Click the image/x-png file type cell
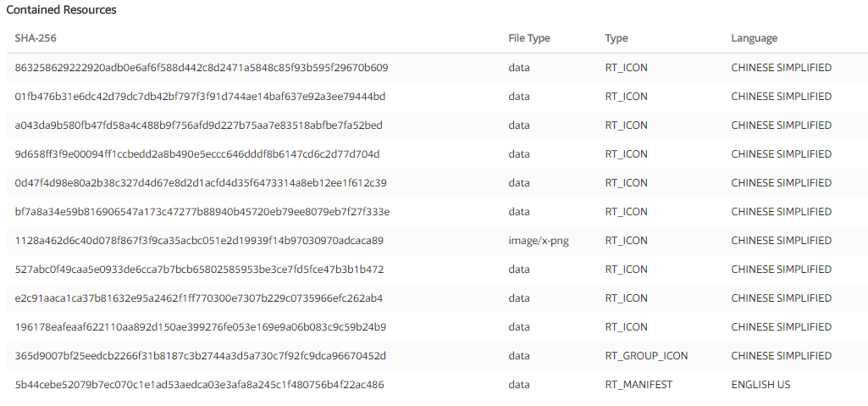Image resolution: width=868 pixels, height=406 pixels. 539,241
